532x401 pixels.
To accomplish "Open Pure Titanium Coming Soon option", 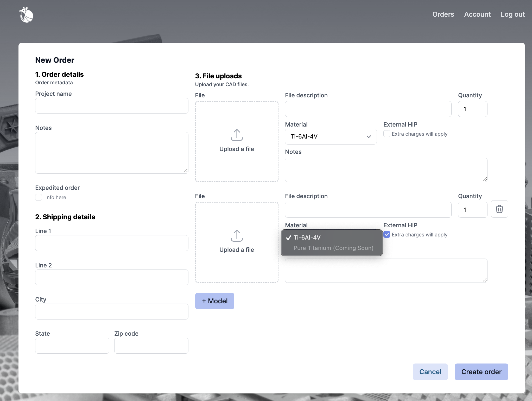I will 333,248.
